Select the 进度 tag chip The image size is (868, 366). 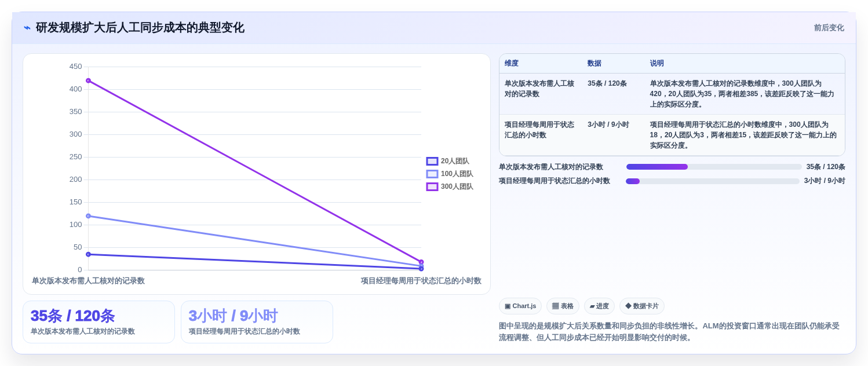[599, 306]
